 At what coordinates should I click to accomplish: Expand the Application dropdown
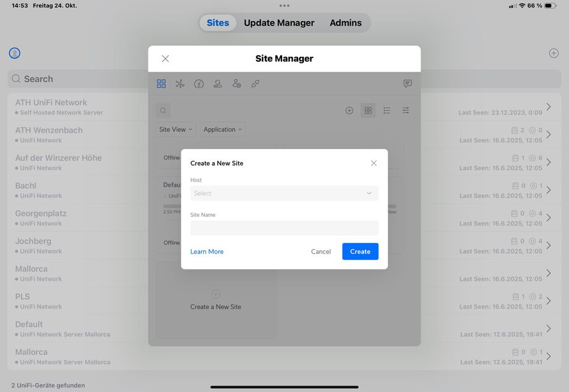(x=223, y=129)
